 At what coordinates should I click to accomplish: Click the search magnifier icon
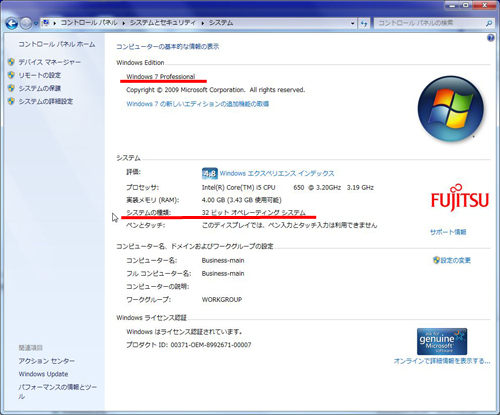(x=488, y=23)
